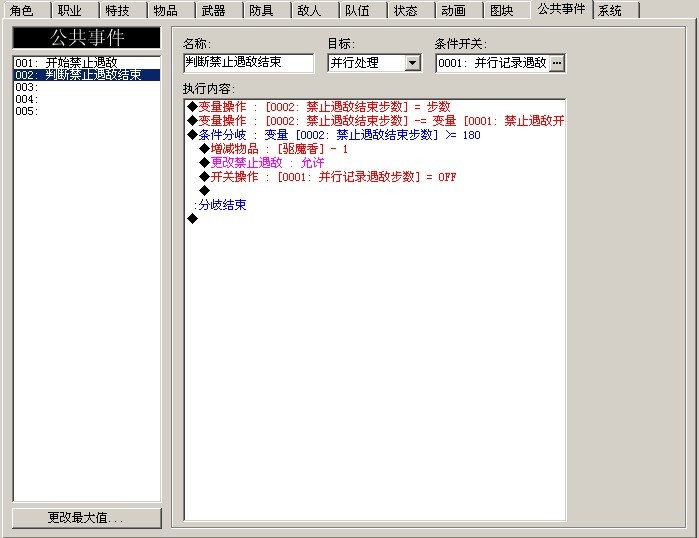Select common event 001: 开始禁止遇敌
Screen dimensions: 699x538
(x=87, y=62)
